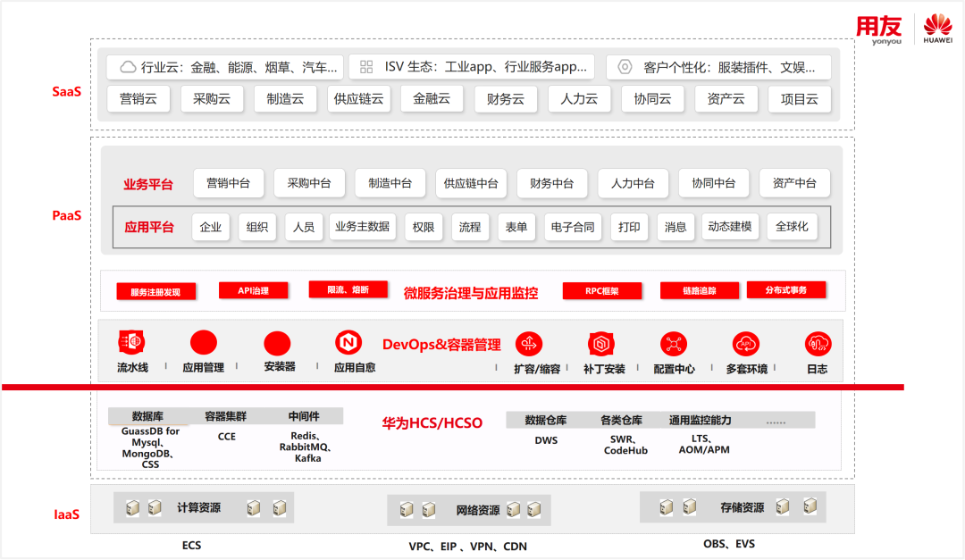The width and height of the screenshot is (965, 560).
Task: Open the 供应链云 box
Action: [x=359, y=99]
